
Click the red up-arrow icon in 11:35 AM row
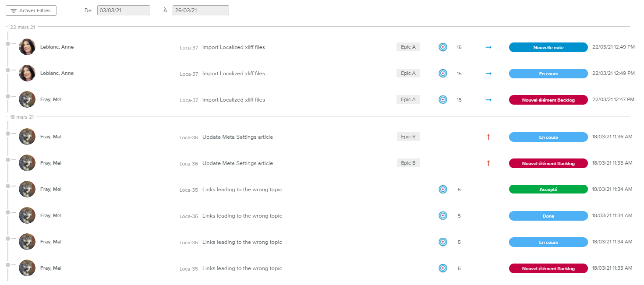pos(488,163)
